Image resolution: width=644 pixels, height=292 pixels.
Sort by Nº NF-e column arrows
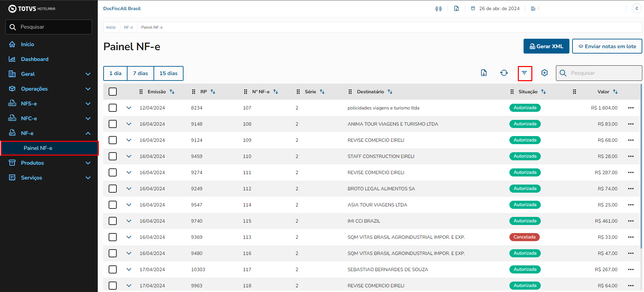[x=276, y=92]
